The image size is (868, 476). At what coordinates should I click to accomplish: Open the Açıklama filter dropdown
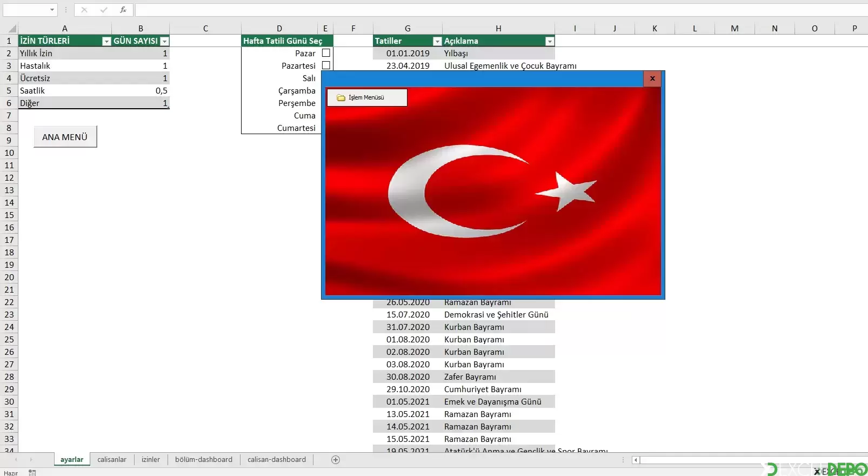pos(550,41)
